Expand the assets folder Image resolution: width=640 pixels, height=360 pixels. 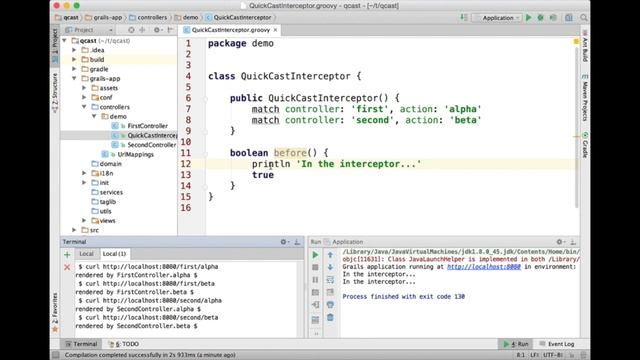coord(84,88)
